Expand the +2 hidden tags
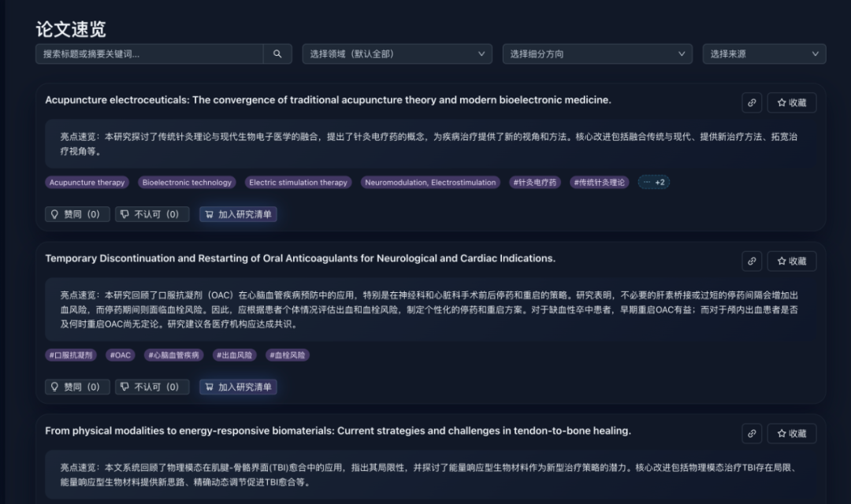This screenshot has width=851, height=504. click(x=654, y=182)
